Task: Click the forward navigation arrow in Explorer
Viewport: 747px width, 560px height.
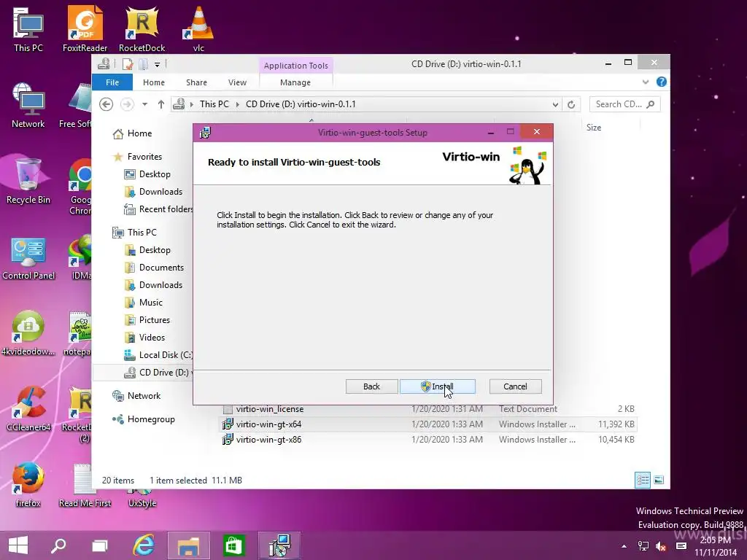Action: pos(127,104)
